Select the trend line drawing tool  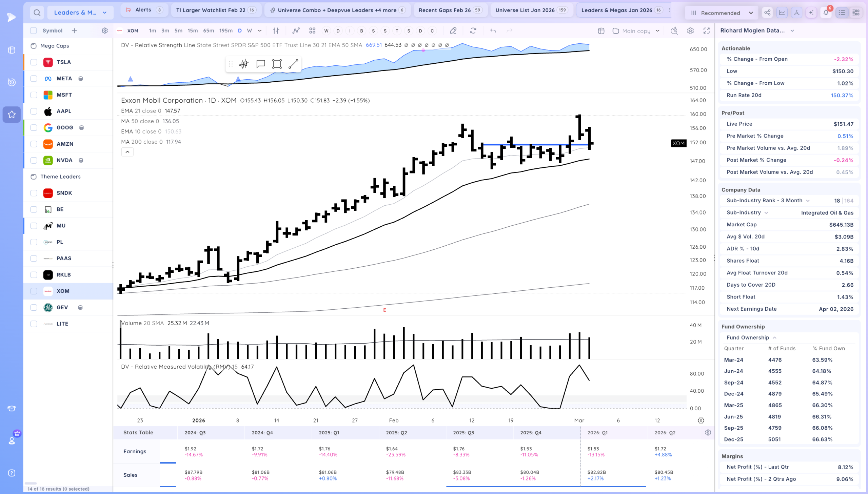pos(293,64)
